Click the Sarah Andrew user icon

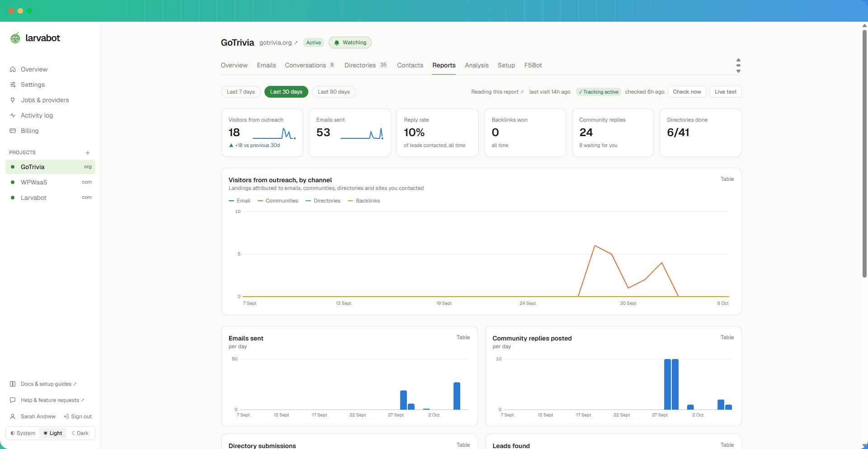pos(13,416)
